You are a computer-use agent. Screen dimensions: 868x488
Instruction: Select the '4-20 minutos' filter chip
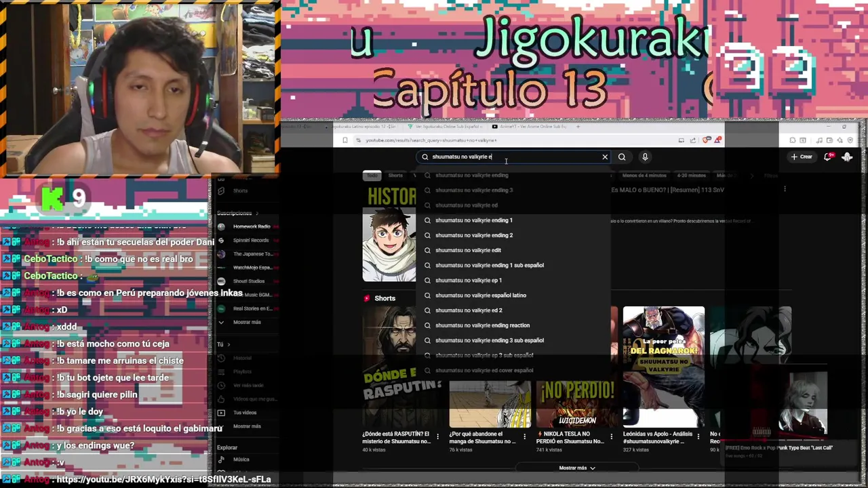(x=692, y=176)
